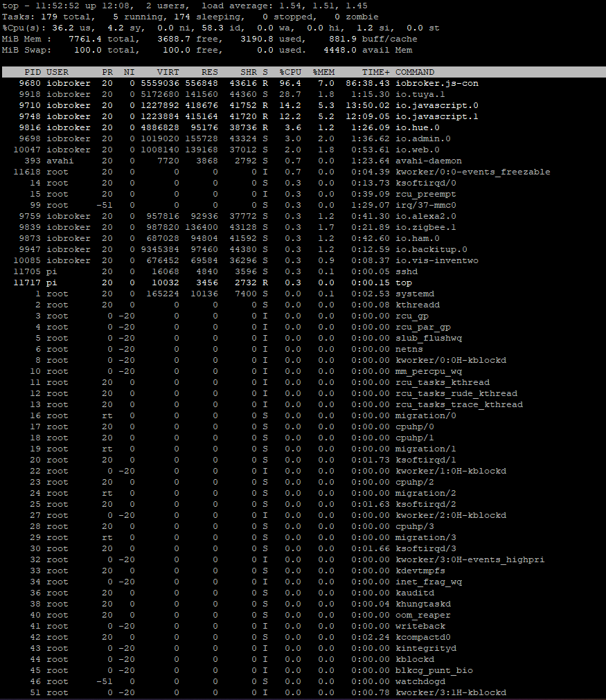Click the COMMAND column header
Viewport: 606px width, 700px height.
click(x=415, y=72)
